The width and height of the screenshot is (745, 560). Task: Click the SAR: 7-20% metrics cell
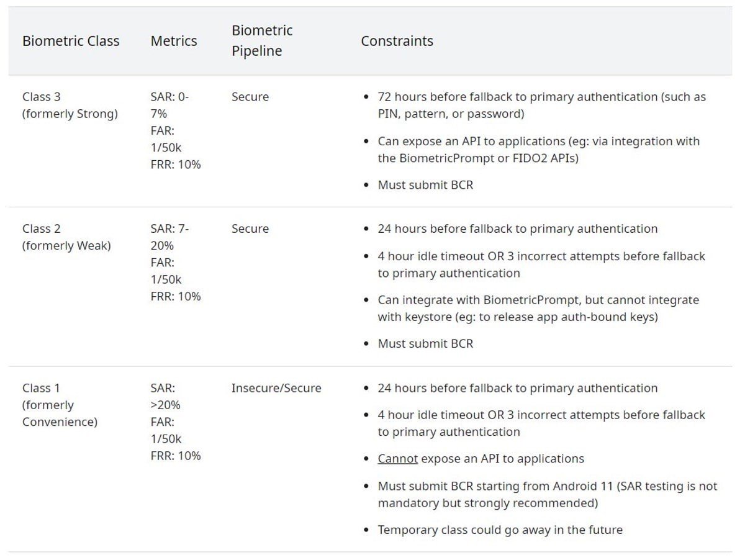point(176,262)
